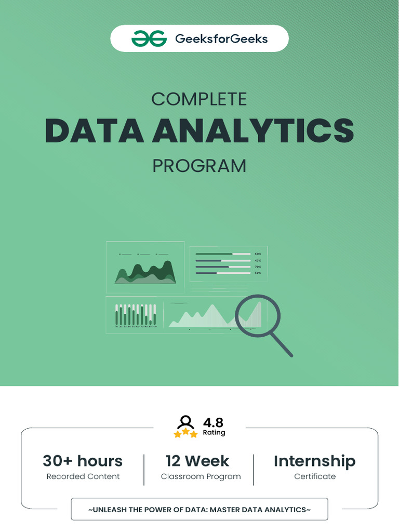Image resolution: width=399 pixels, height=532 pixels.
Task: Click the GeeksforGeeks green logo icon
Action: 149,38
